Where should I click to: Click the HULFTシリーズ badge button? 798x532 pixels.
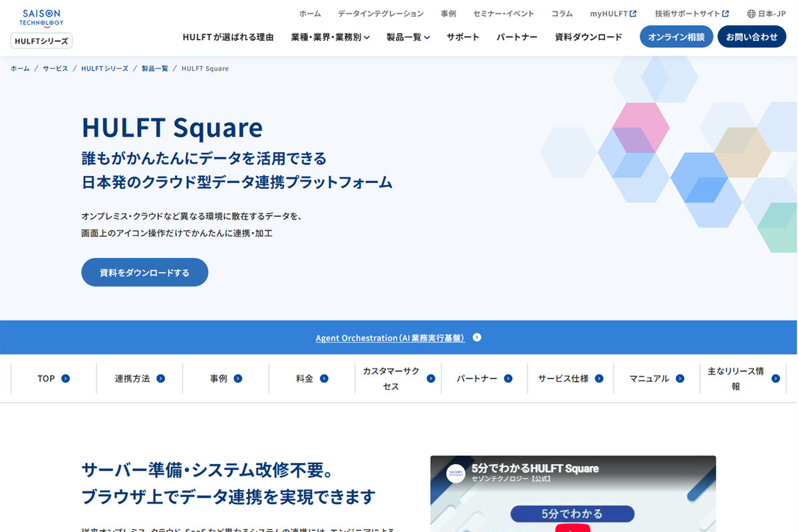pyautogui.click(x=41, y=41)
